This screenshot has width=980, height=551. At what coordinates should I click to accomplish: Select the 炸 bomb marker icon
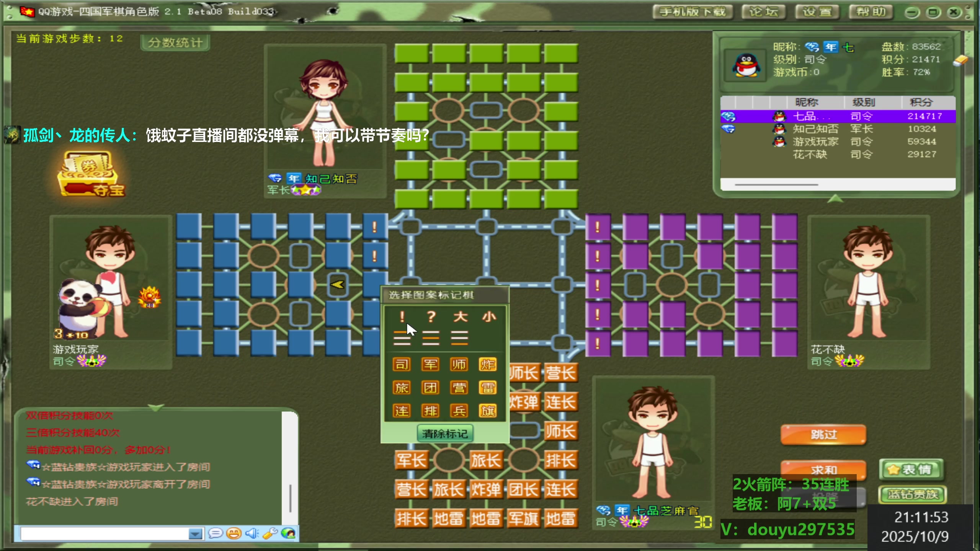[x=489, y=364]
